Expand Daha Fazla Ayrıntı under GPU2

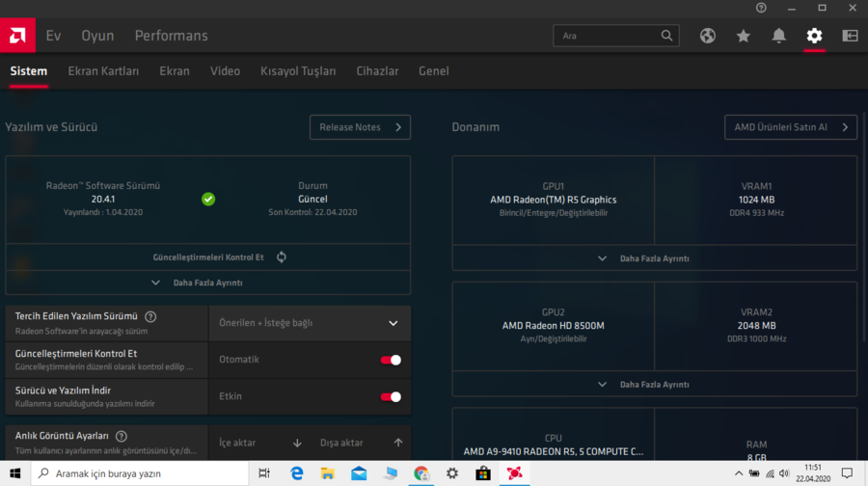(x=654, y=385)
